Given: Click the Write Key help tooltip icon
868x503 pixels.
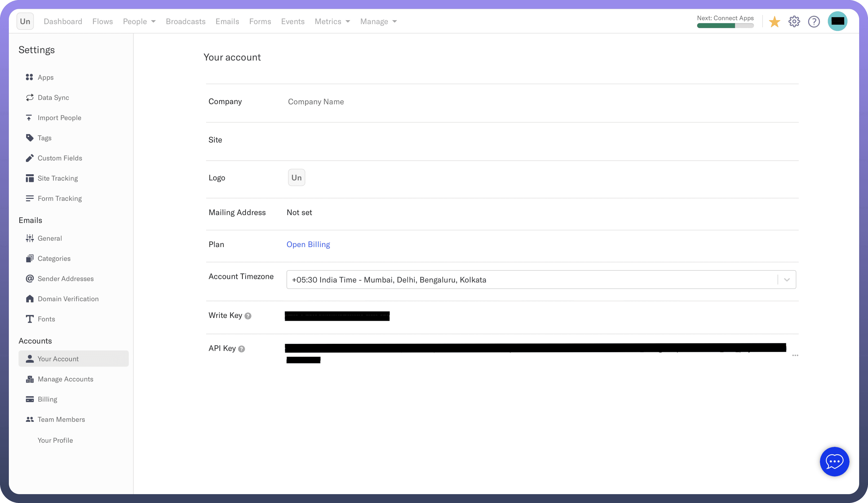Looking at the screenshot, I should tap(248, 316).
